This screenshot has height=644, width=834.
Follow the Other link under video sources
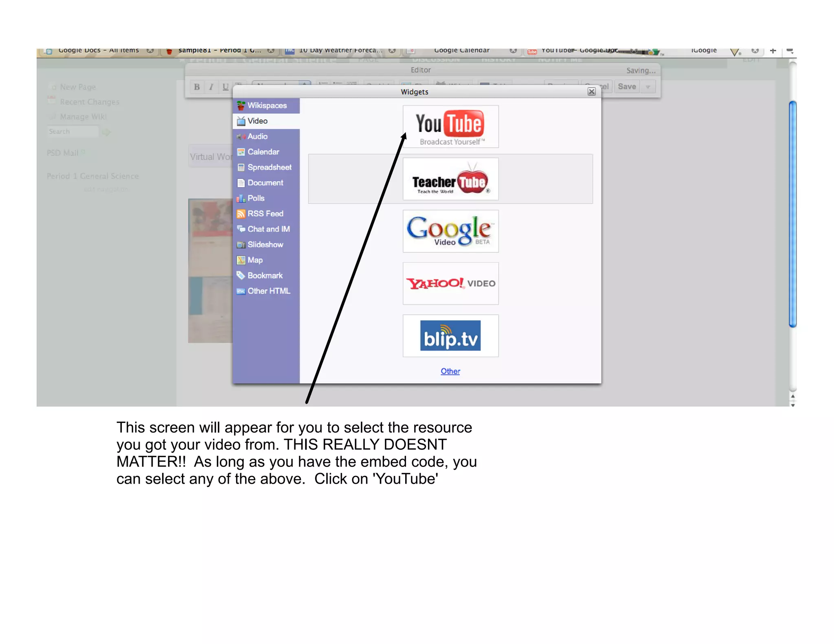click(450, 371)
